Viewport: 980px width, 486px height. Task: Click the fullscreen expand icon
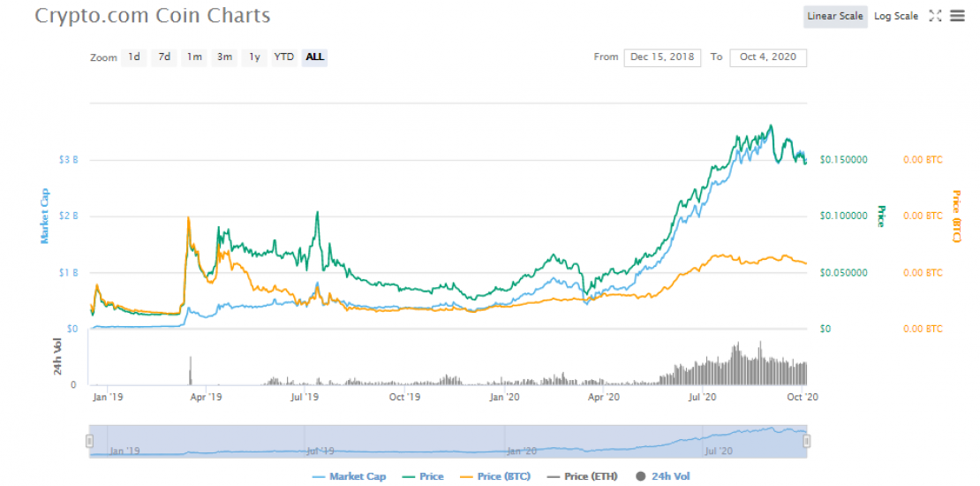(936, 16)
